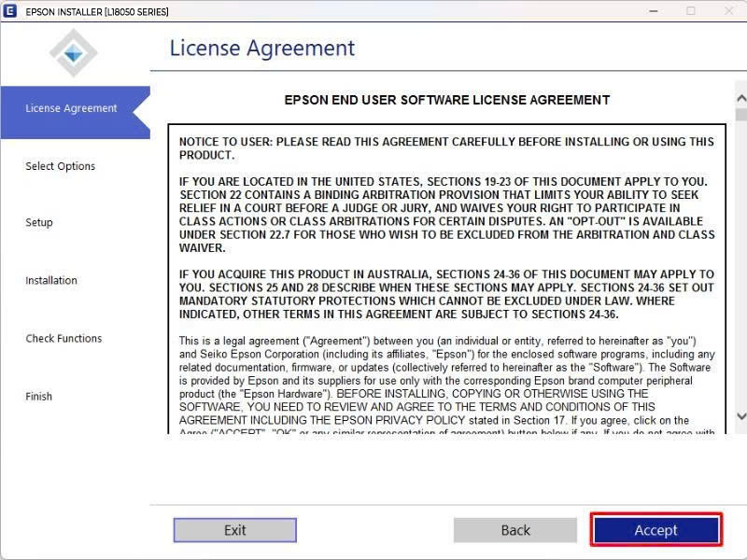Go to Installation step in sidebar
This screenshot has width=747, height=560.
[51, 281]
